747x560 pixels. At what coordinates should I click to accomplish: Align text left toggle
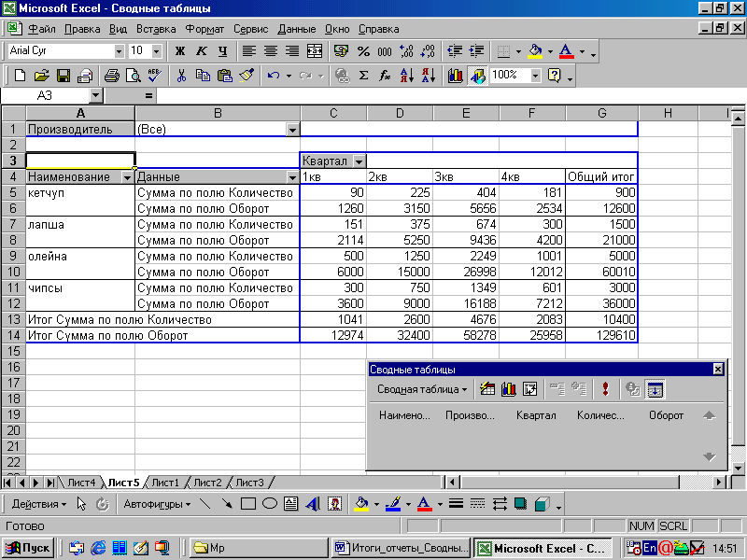click(x=249, y=50)
